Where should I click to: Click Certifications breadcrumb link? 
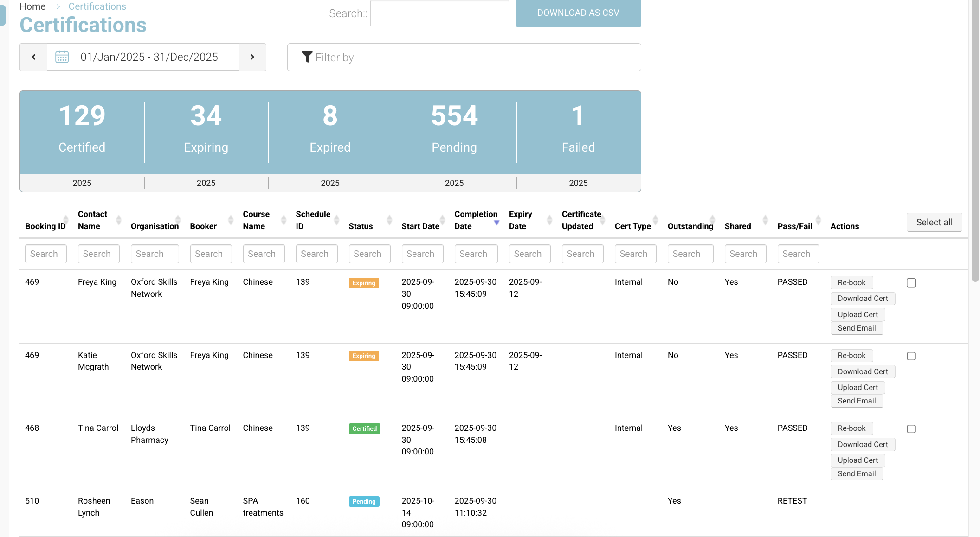[x=97, y=6]
